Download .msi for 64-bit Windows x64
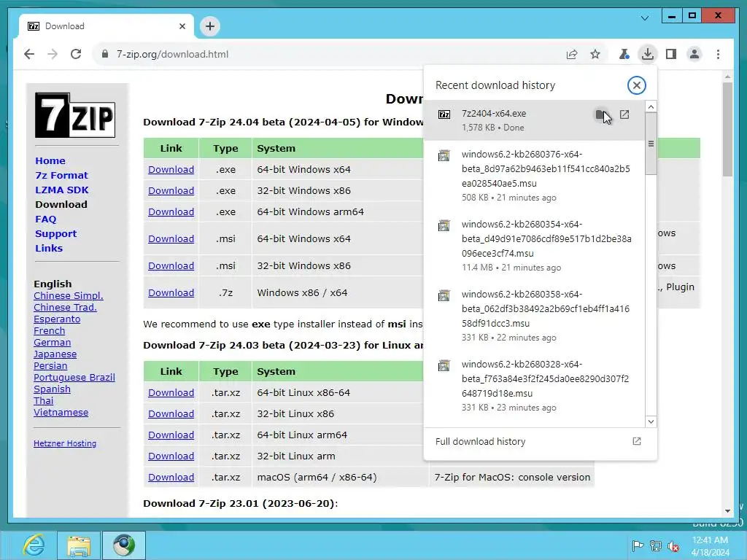 pyautogui.click(x=171, y=238)
